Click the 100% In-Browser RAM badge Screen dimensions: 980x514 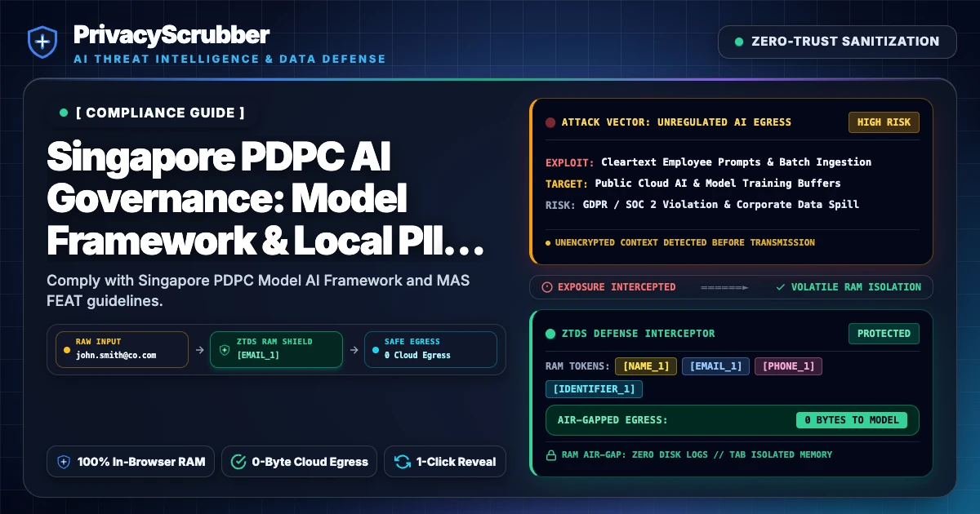tap(131, 462)
